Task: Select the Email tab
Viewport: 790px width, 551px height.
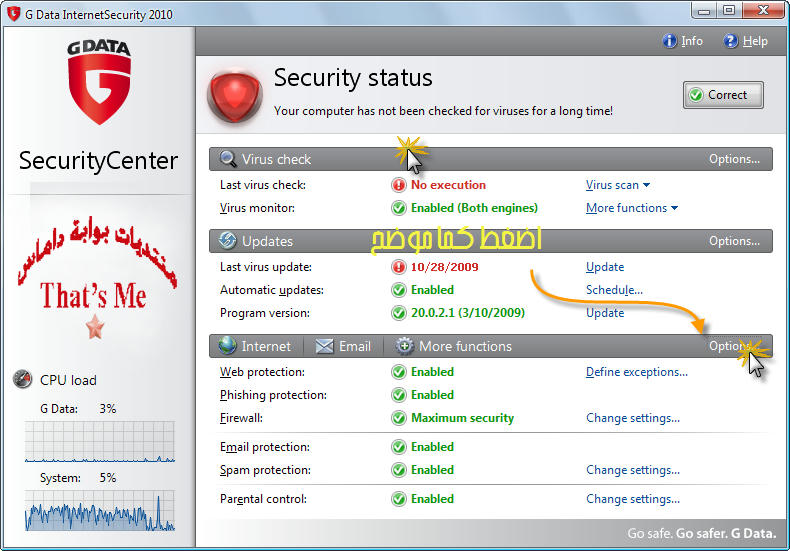Action: tap(344, 346)
